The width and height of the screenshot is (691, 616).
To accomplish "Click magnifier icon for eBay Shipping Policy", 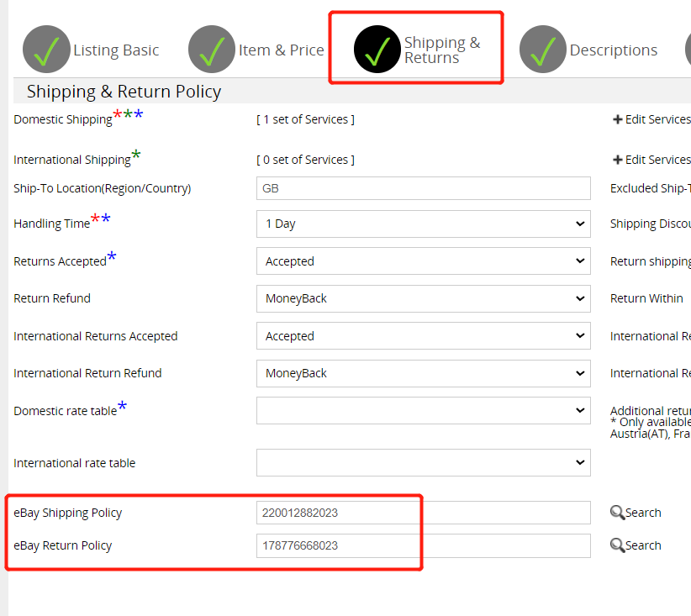I will point(617,513).
